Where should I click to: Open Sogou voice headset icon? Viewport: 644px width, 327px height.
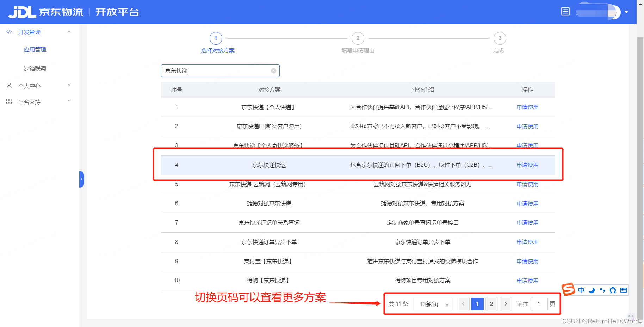(613, 290)
